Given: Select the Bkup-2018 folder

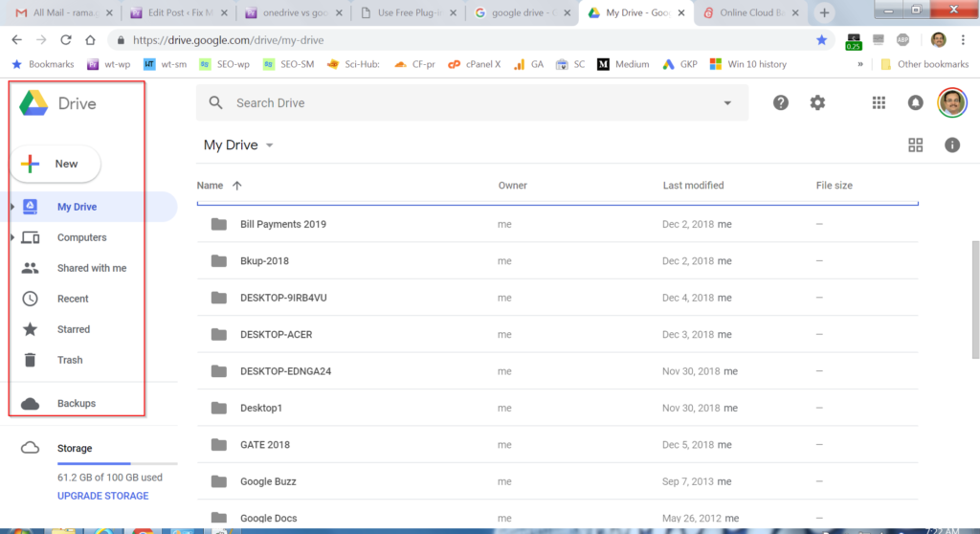Looking at the screenshot, I should 558,260.
